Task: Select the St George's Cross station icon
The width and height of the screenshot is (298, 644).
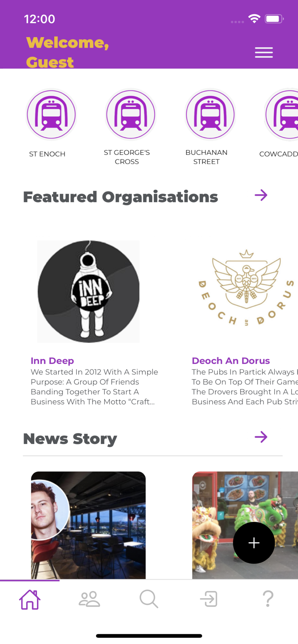Action: click(131, 114)
